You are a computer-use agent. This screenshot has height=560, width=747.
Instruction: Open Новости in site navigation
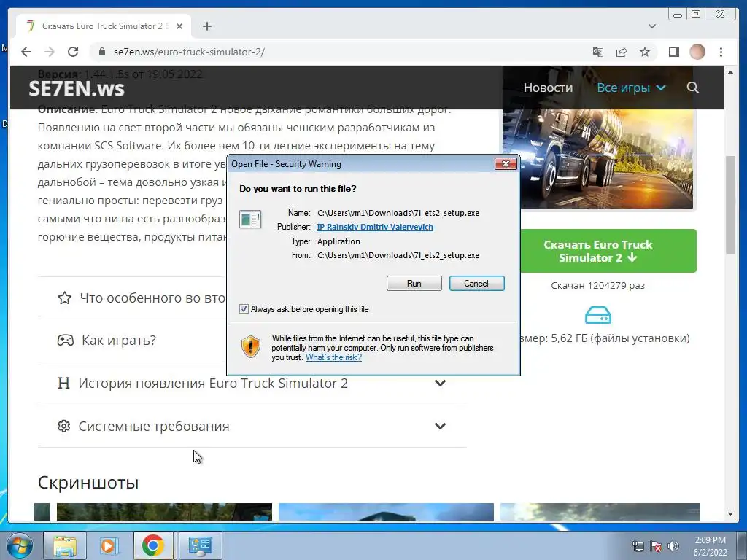[x=549, y=87]
